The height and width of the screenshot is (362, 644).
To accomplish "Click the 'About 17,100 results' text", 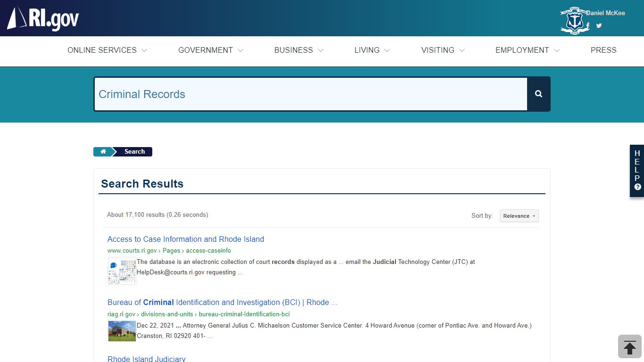I will pyautogui.click(x=157, y=215).
